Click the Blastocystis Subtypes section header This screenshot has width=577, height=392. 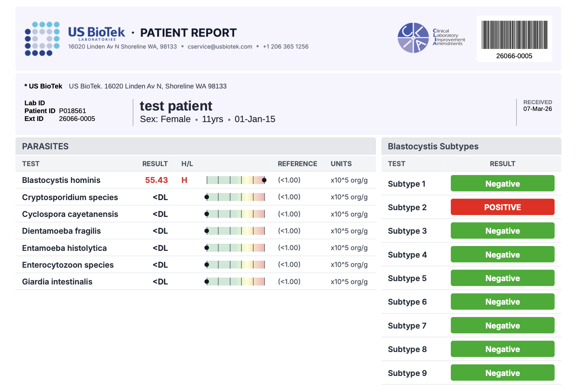pos(433,146)
